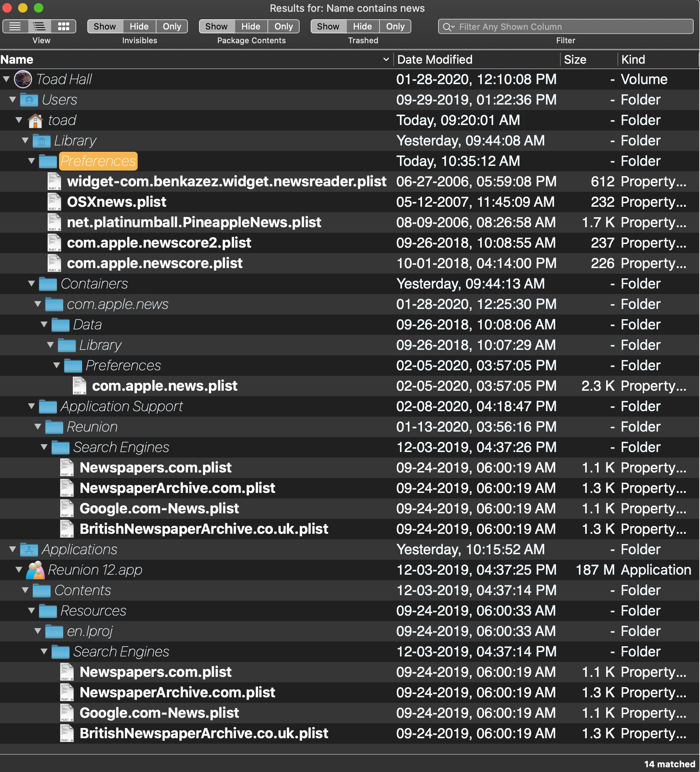Sort by the Kind column header
The width and height of the screenshot is (700, 772).
[658, 59]
